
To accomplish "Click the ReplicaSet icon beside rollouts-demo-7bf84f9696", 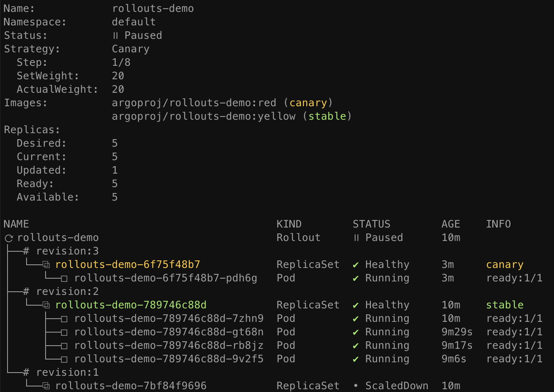I will click(46, 386).
